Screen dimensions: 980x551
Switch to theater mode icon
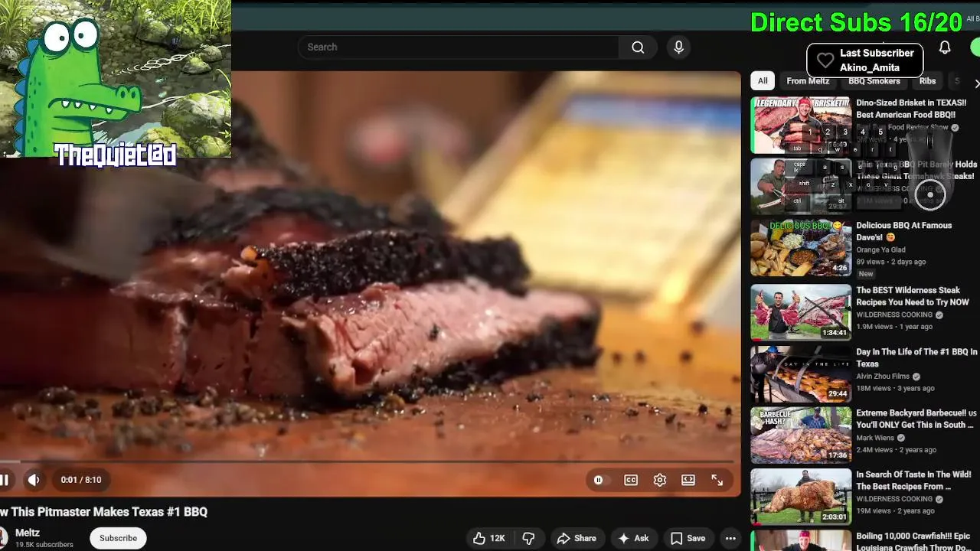(x=688, y=480)
